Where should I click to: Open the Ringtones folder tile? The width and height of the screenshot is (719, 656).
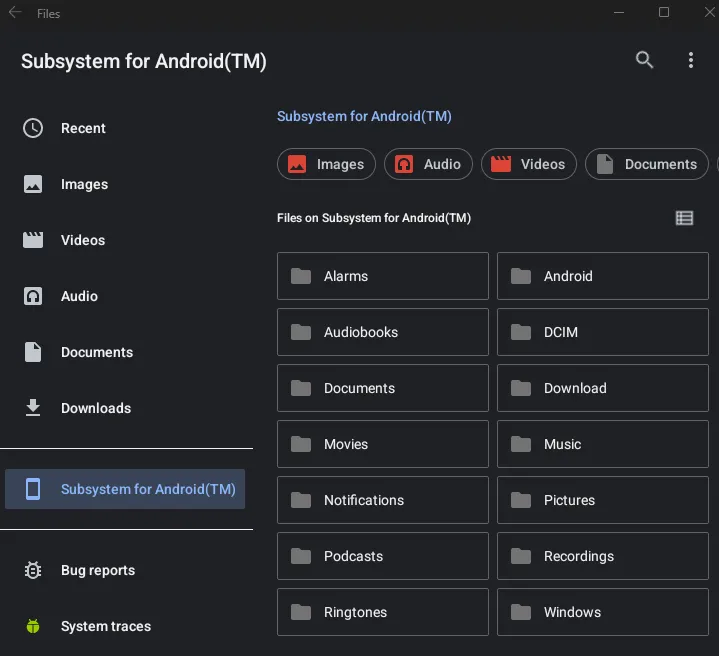pyautogui.click(x=383, y=612)
